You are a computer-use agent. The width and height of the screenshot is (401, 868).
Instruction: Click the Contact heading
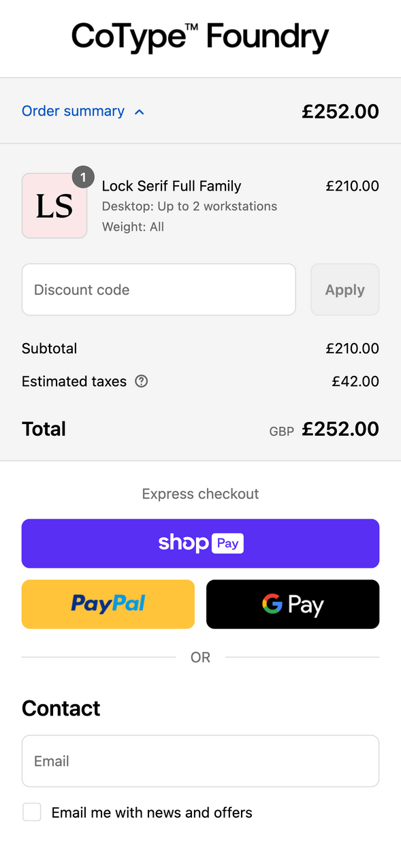(61, 708)
